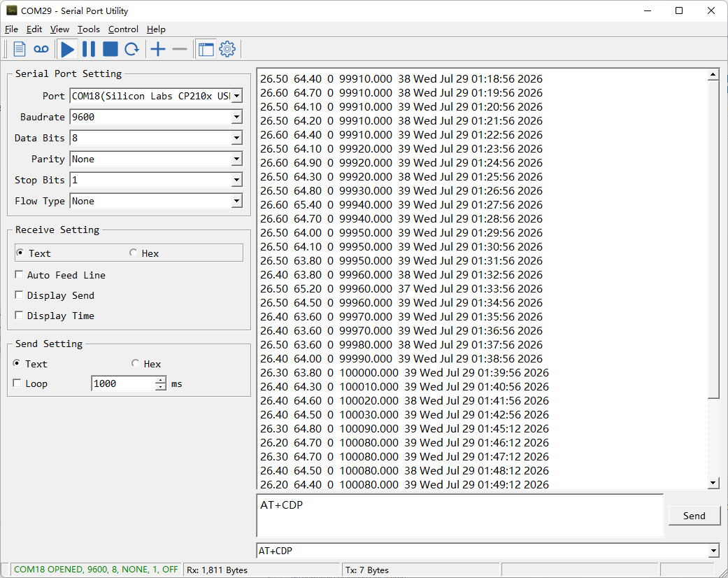Toggle the side panel layout icon
This screenshot has height=578, width=728.
[206, 49]
